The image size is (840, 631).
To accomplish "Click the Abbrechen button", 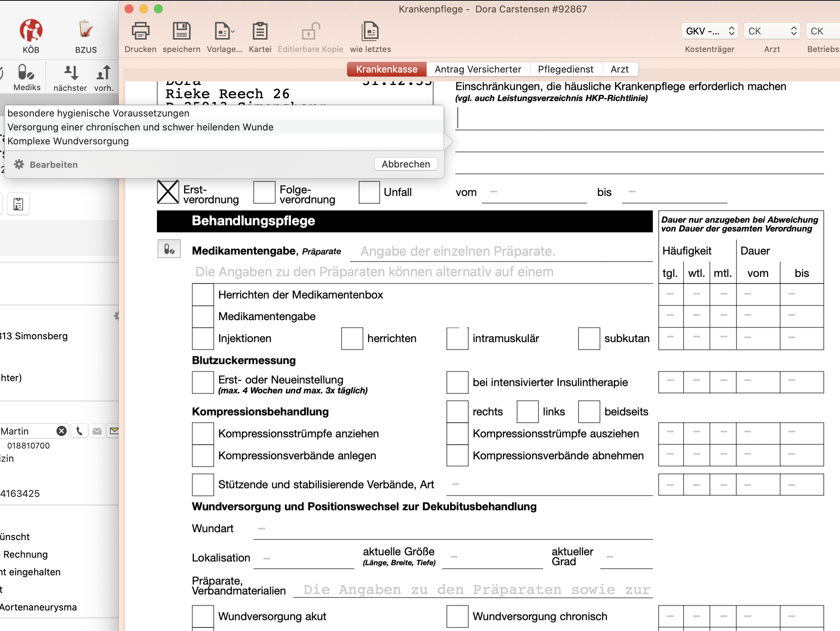I will [406, 164].
